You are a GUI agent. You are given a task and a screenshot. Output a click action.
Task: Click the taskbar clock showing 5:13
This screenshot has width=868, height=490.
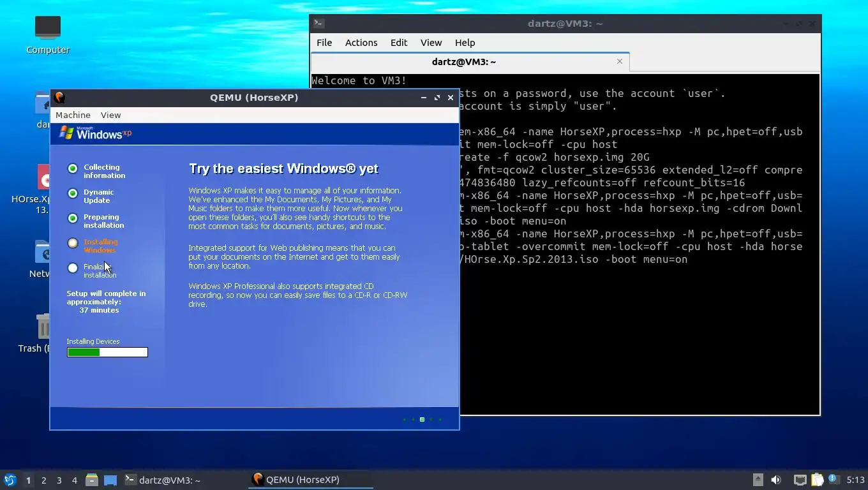click(x=855, y=480)
